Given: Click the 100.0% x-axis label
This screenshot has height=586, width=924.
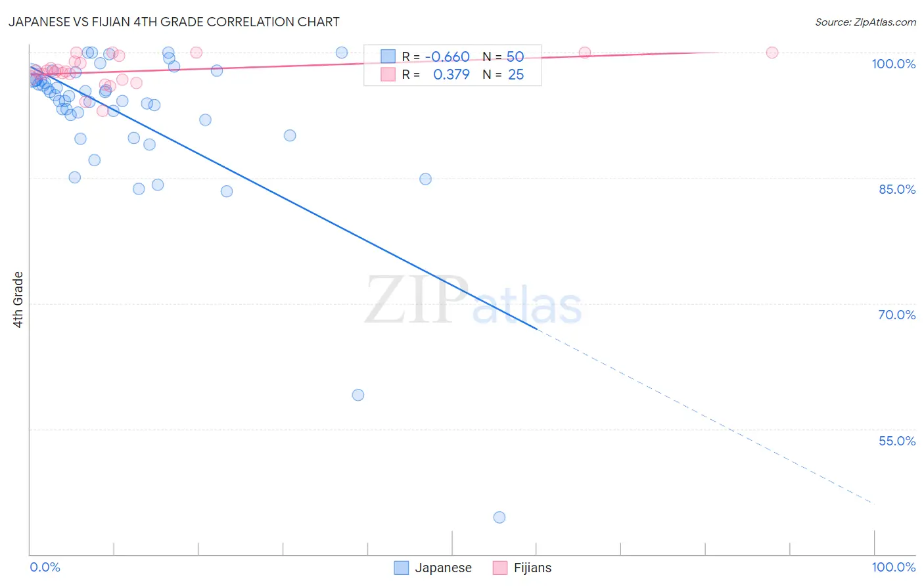Looking at the screenshot, I should point(894,567).
